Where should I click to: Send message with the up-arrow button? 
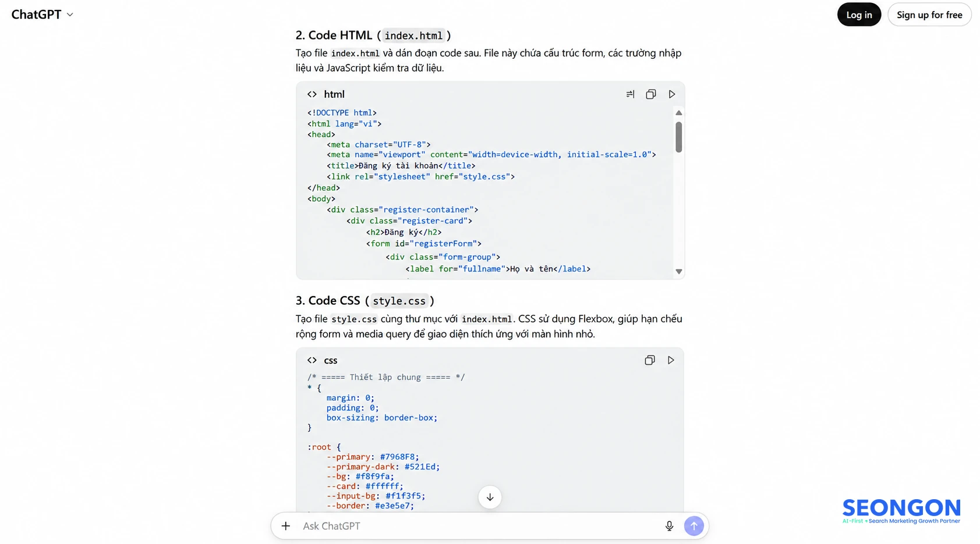pos(694,526)
